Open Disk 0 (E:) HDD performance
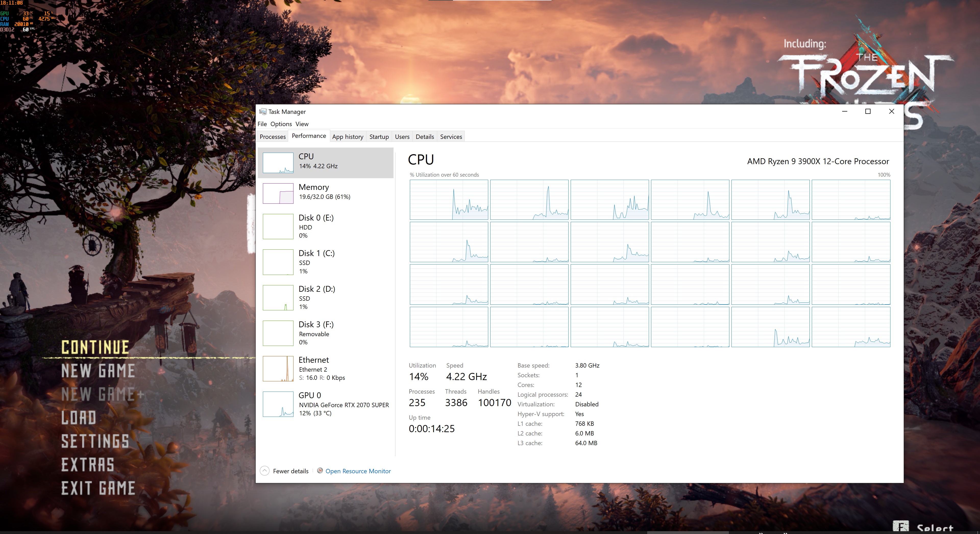Screen dimensions: 980x534 click(x=326, y=226)
